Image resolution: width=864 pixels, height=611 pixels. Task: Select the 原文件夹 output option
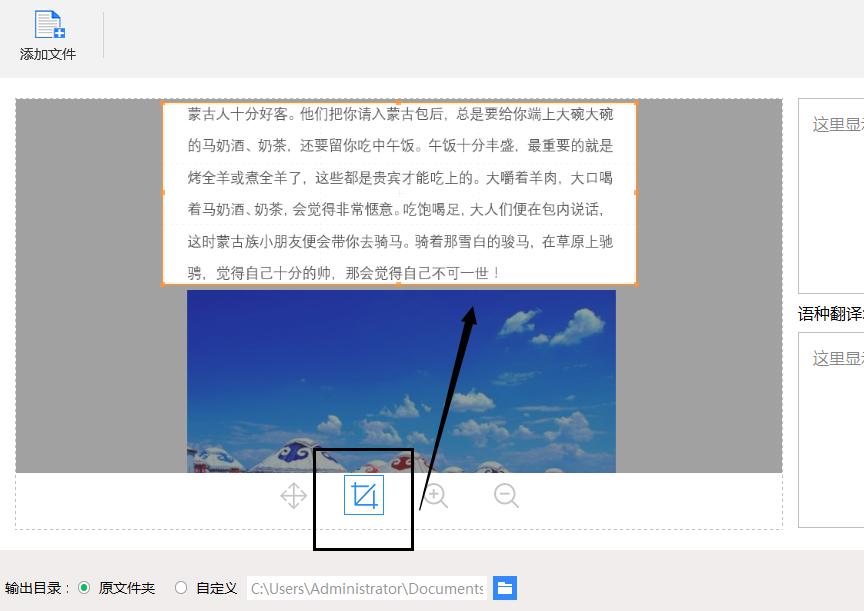83,588
